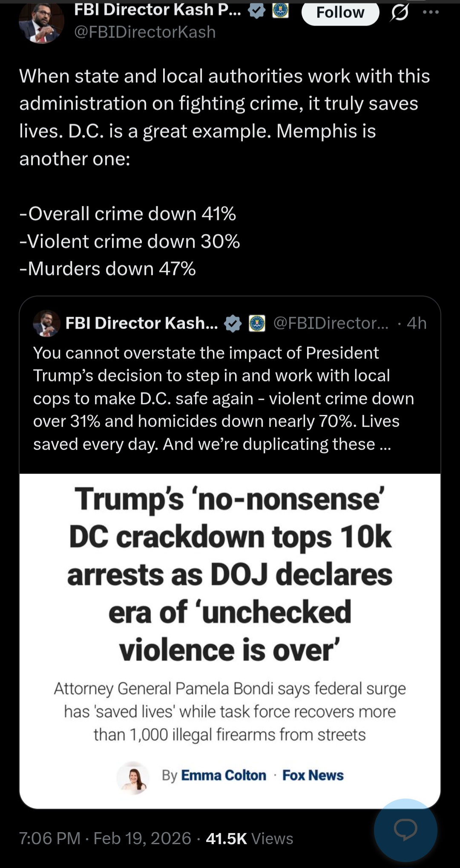This screenshot has width=460, height=868.
Task: Open the author's profile picture at top
Action: 41,22
